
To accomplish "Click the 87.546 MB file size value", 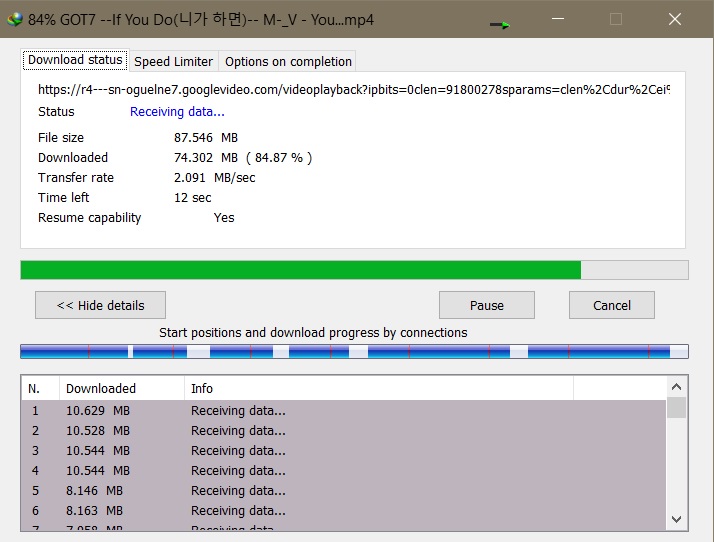I will tap(206, 138).
